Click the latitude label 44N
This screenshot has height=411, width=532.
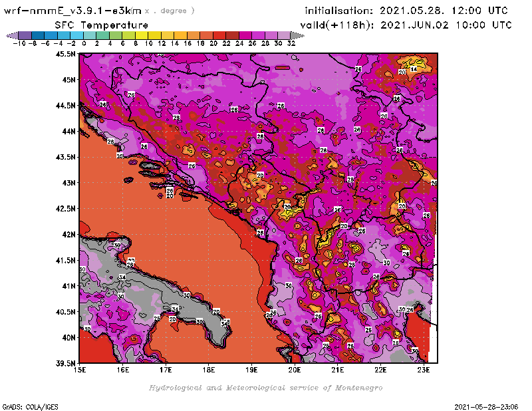click(69, 131)
